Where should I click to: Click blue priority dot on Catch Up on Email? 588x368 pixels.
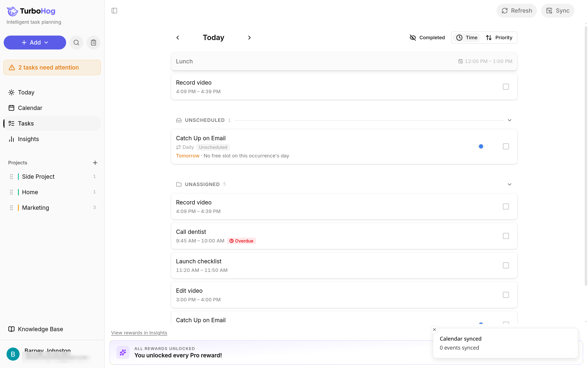tap(481, 146)
